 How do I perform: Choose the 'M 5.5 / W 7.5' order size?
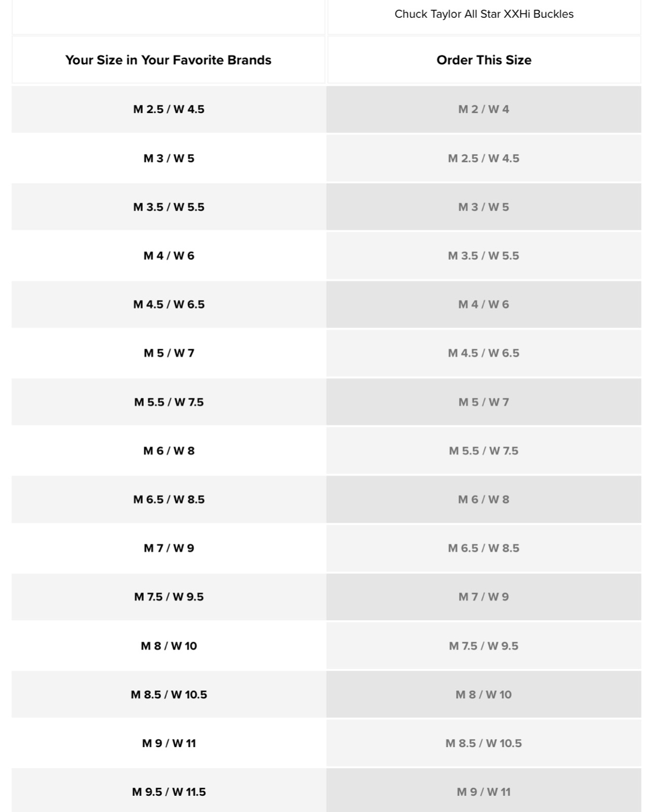(x=484, y=451)
